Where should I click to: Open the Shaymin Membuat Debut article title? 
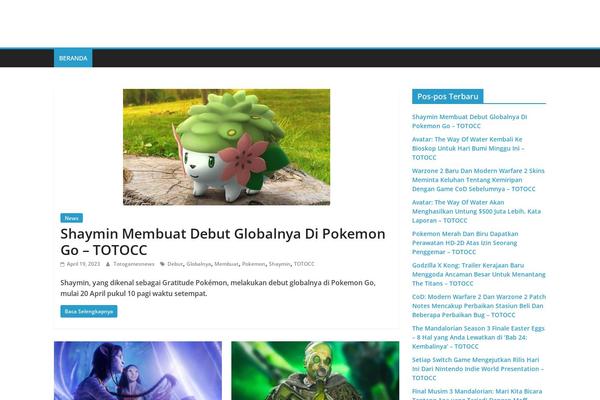pyautogui.click(x=222, y=242)
